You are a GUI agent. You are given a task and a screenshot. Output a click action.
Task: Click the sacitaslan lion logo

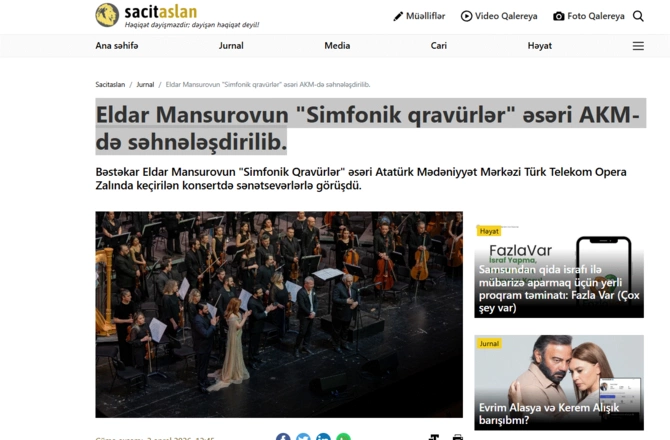pyautogui.click(x=107, y=15)
